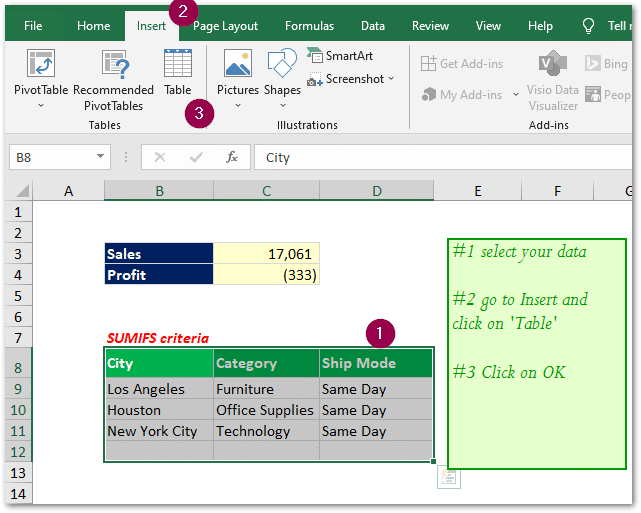
Task: Click the cell containing Los Angeles
Action: 158,389
